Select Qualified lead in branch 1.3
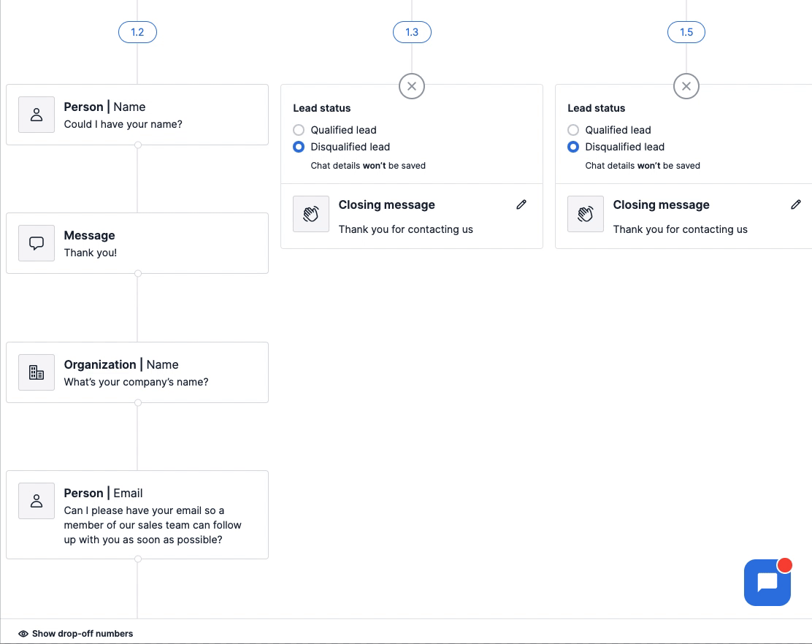Viewport: 812px width, 644px height. [x=299, y=130]
